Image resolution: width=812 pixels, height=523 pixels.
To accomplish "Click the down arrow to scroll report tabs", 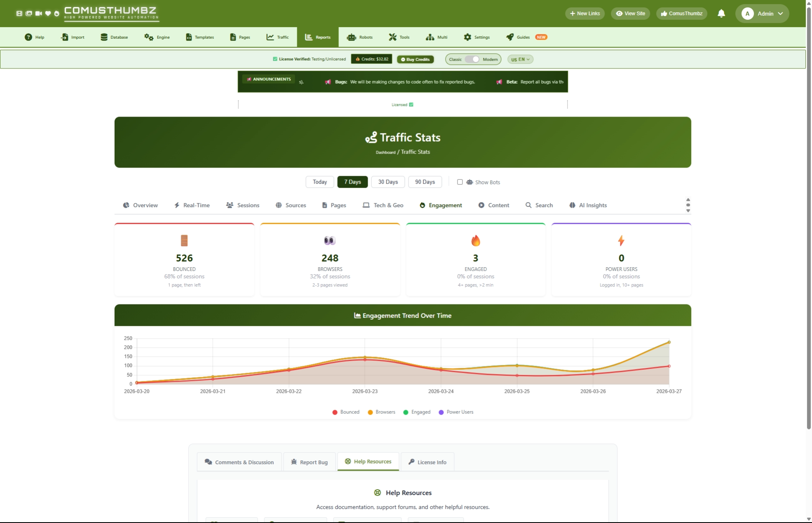I will point(688,210).
